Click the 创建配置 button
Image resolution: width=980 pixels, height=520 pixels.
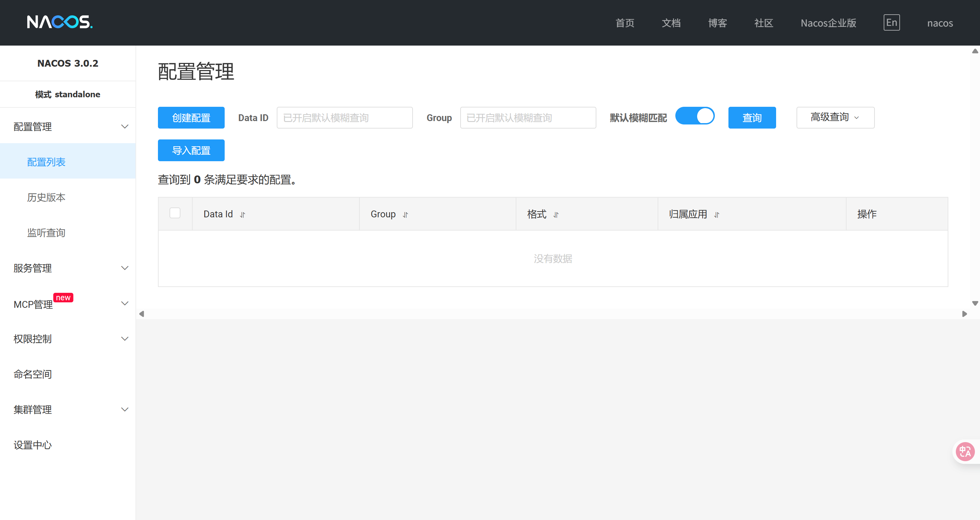pyautogui.click(x=191, y=117)
